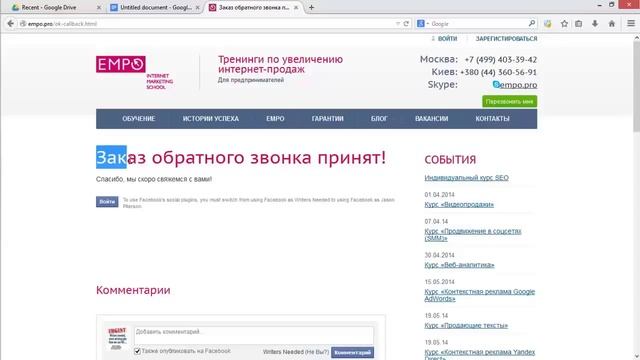Click the heading Заказ обратного звонка принят!
Viewport: 640px width, 360px height.
241,158
